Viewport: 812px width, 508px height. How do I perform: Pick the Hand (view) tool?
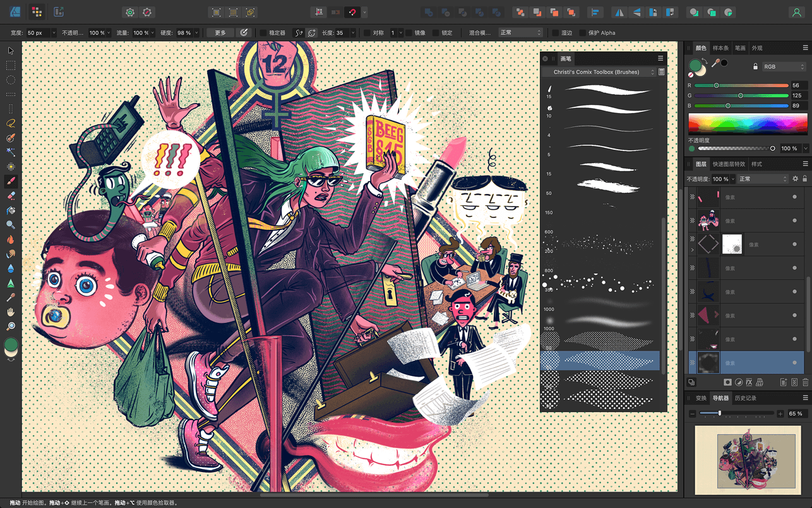click(x=11, y=312)
